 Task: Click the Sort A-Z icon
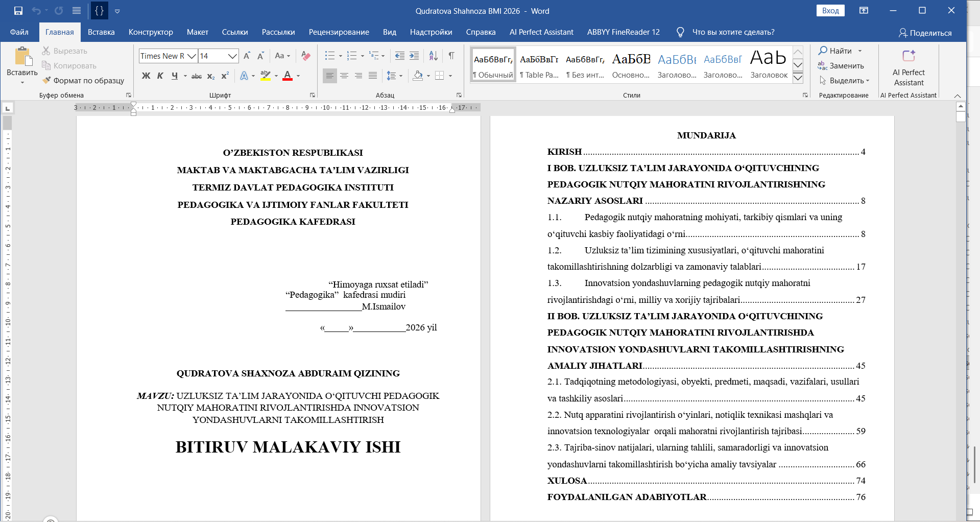click(434, 56)
